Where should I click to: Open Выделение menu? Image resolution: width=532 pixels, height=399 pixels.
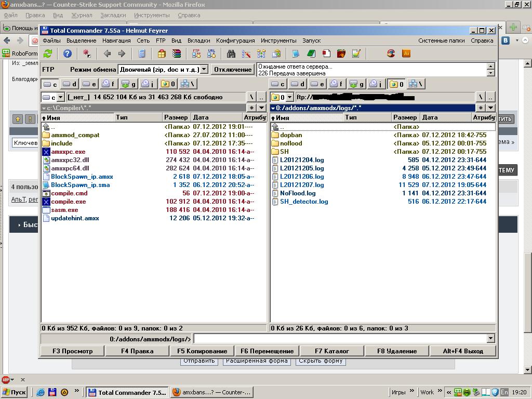pyautogui.click(x=82, y=41)
